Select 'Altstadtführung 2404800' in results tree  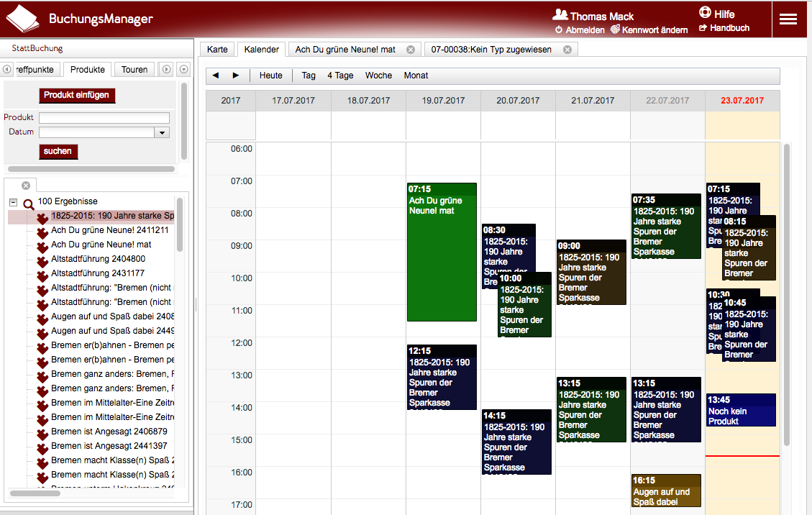tap(98, 259)
